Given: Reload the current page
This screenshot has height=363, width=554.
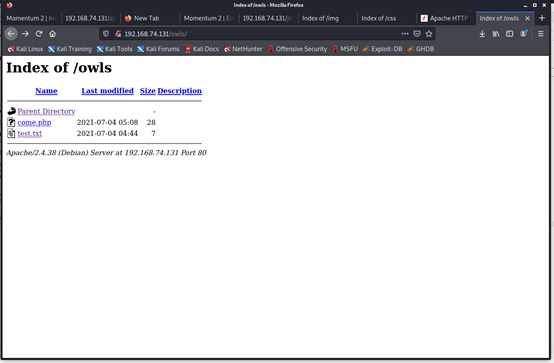Looking at the screenshot, I should click(39, 34).
